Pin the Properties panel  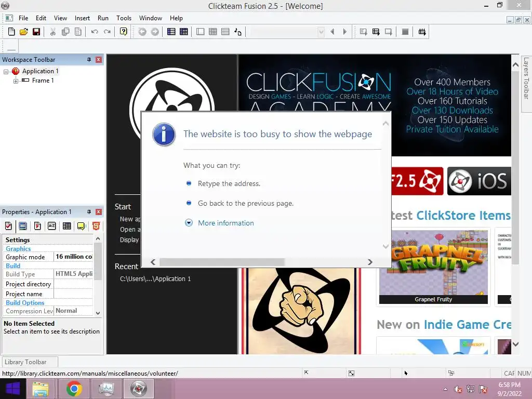(x=89, y=212)
